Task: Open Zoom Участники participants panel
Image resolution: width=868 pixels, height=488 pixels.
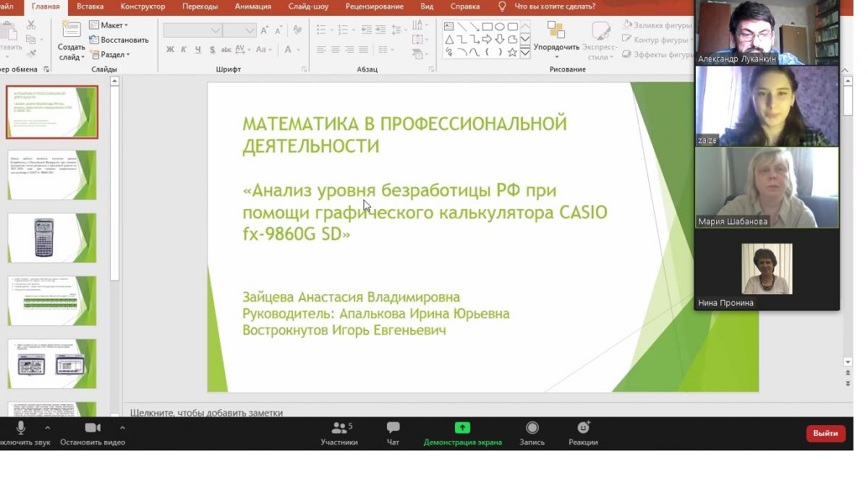Action: pyautogui.click(x=339, y=428)
